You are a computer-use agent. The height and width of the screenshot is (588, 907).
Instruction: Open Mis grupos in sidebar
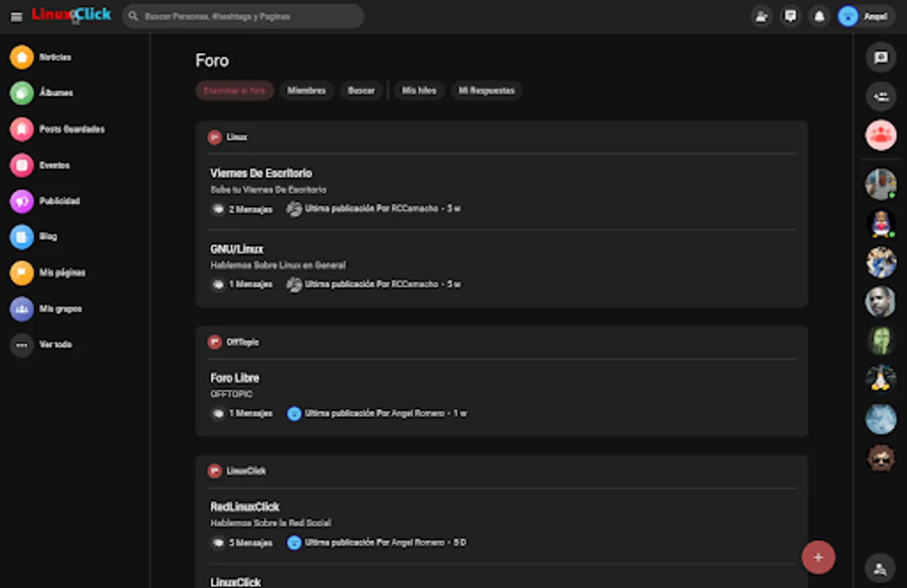pyautogui.click(x=46, y=308)
